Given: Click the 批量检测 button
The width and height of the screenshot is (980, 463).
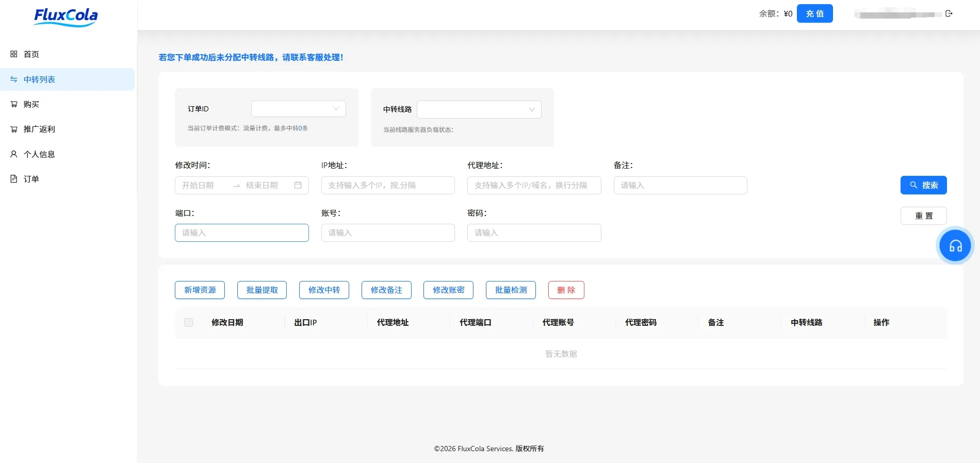Looking at the screenshot, I should tap(511, 290).
